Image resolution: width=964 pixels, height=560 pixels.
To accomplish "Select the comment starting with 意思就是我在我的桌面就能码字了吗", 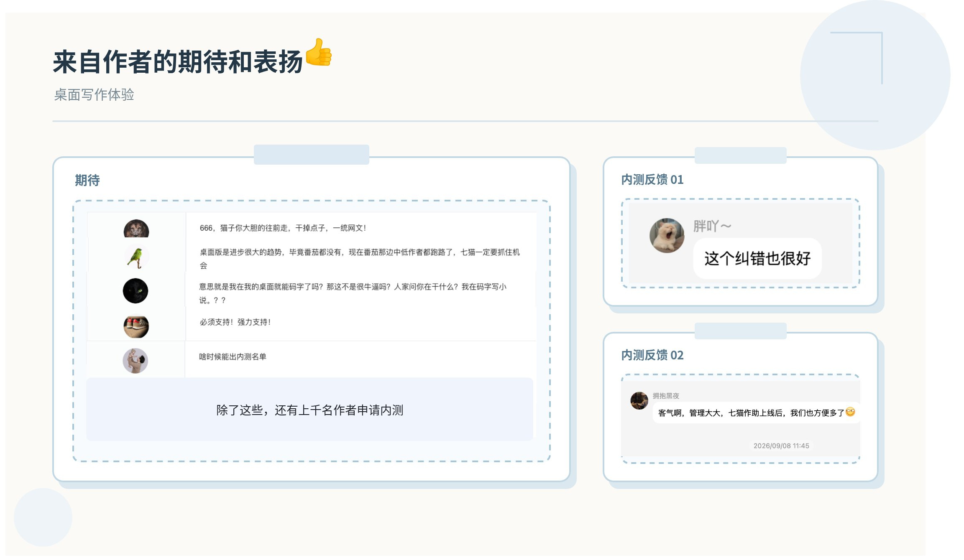I will [x=353, y=293].
